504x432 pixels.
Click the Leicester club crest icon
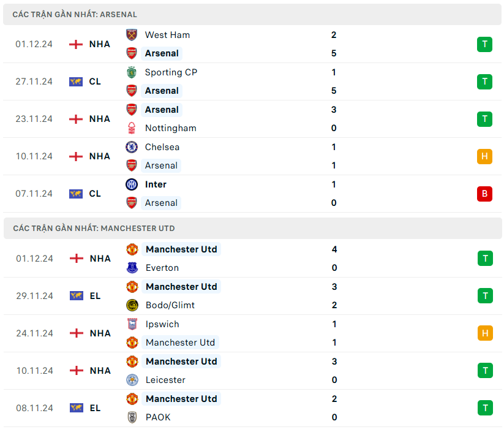click(132, 380)
